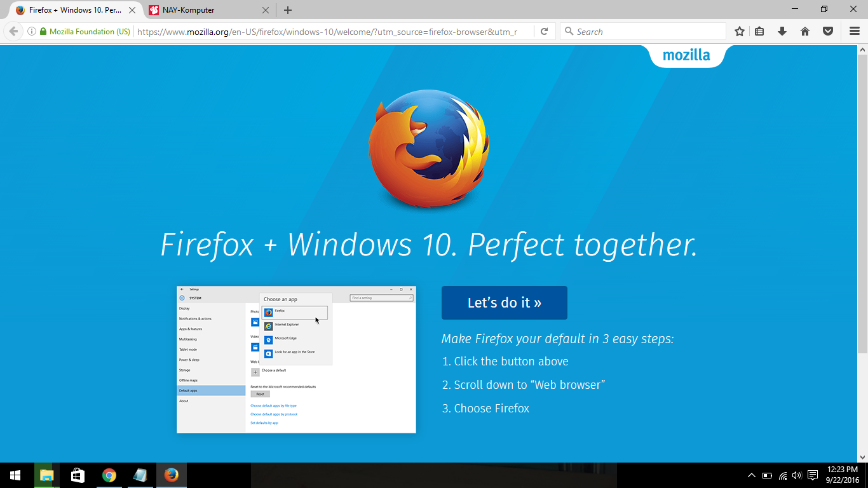
Task: Expand hidden system tray icons
Action: click(x=751, y=475)
